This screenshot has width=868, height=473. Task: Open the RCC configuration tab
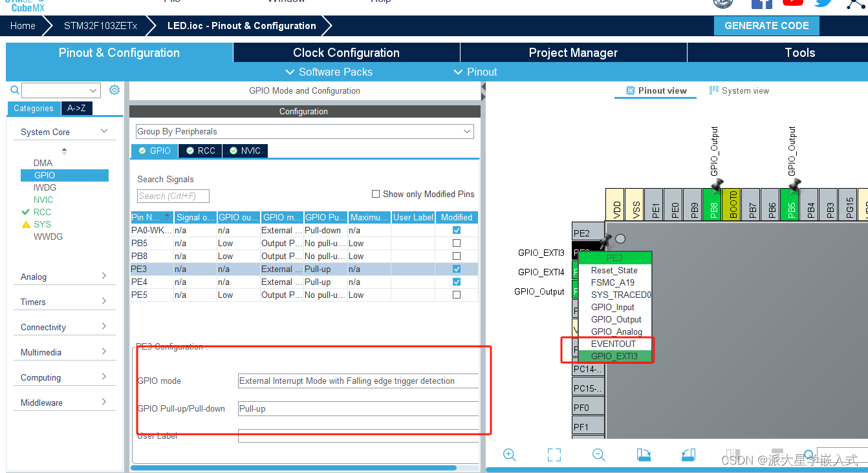pyautogui.click(x=201, y=151)
